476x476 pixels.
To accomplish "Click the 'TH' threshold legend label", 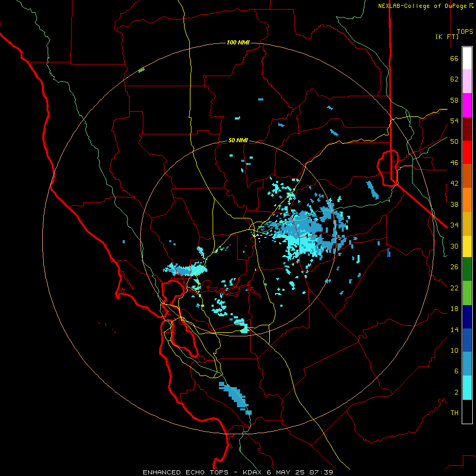I will coord(454,413).
